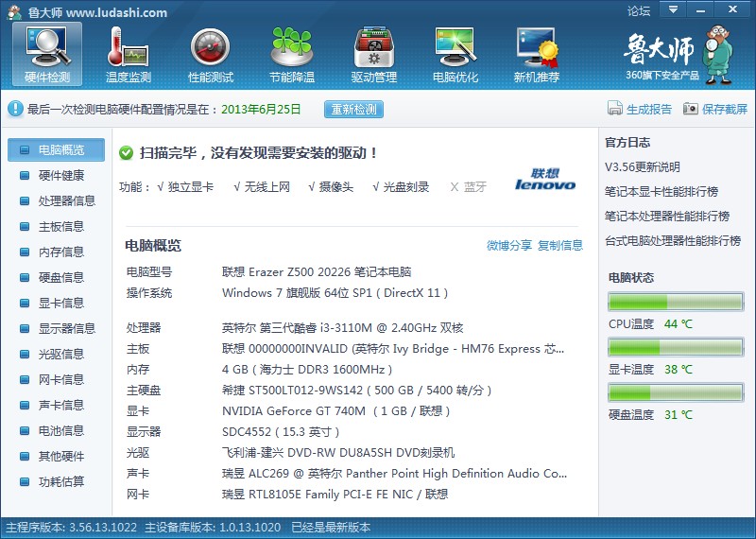This screenshot has width=756, height=539.
Task: Click the 瑞昱 RTL8105E network card value
Action: [335, 495]
